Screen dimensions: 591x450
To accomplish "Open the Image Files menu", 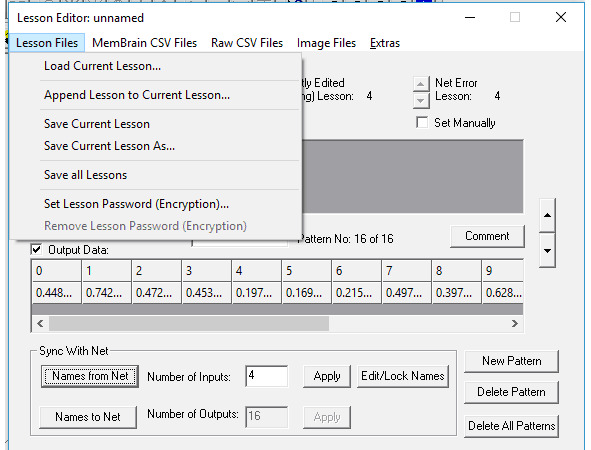I will click(x=326, y=43).
